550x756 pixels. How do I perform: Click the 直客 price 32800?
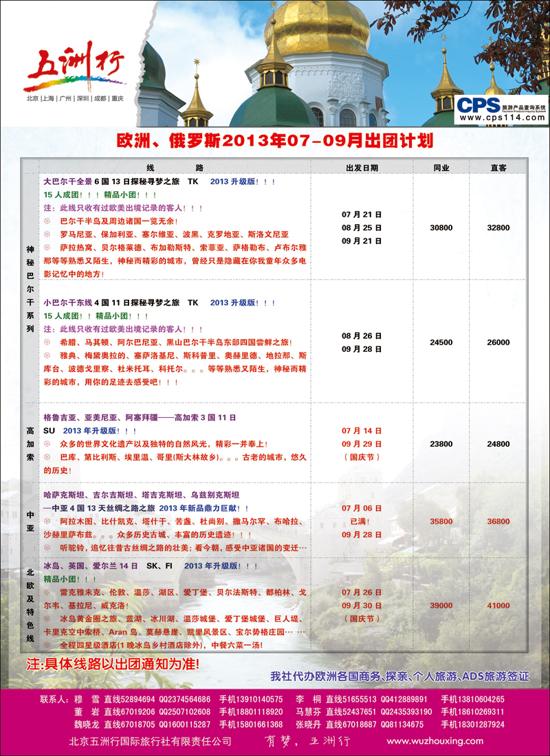click(x=498, y=227)
